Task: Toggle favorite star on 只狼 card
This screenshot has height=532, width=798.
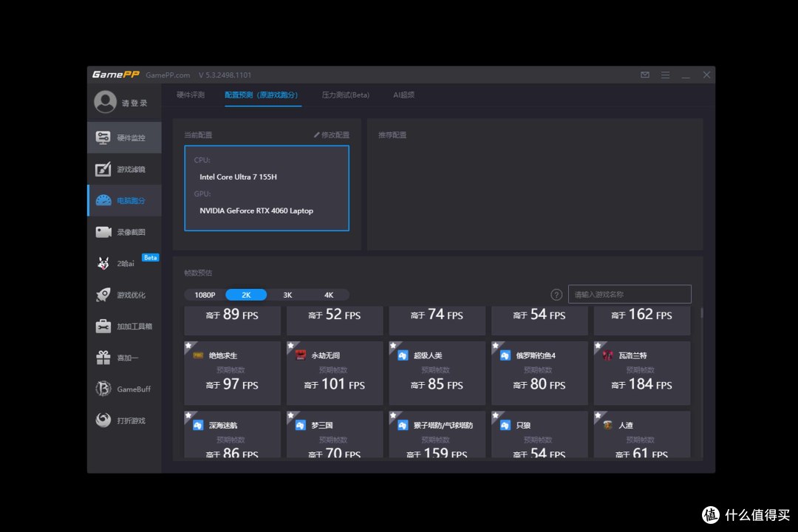Action: pyautogui.click(x=496, y=415)
